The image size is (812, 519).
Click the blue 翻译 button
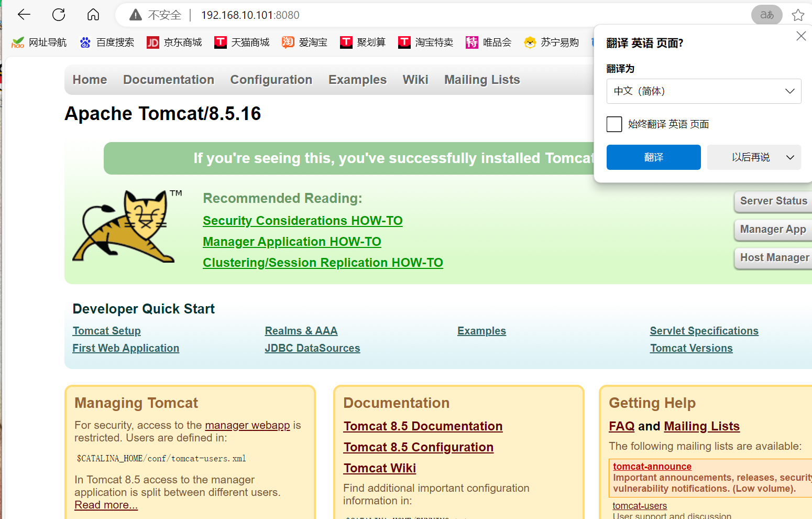coord(653,157)
